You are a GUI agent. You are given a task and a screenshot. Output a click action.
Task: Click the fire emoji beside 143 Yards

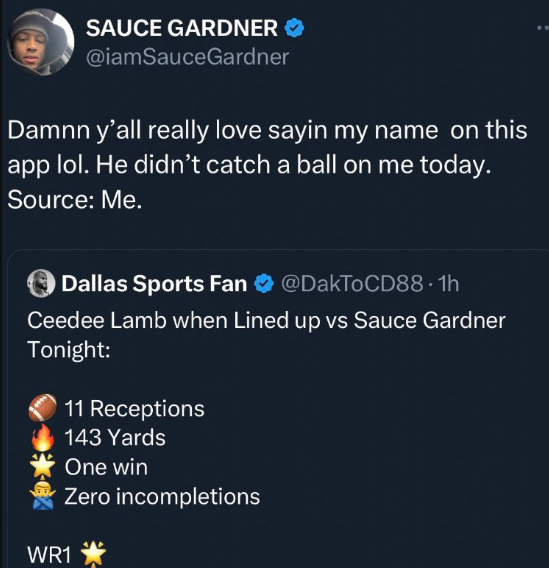(42, 437)
